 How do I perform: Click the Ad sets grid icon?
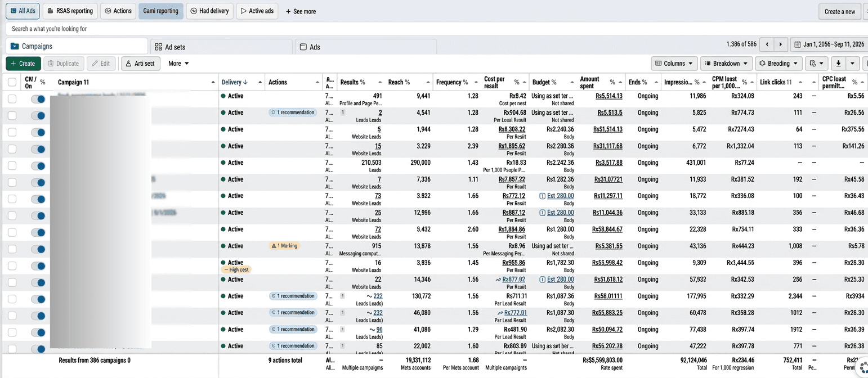[158, 47]
